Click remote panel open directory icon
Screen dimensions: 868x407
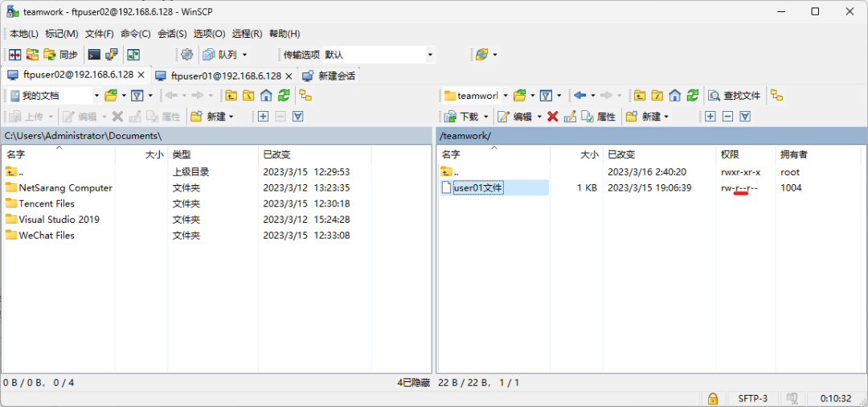520,96
